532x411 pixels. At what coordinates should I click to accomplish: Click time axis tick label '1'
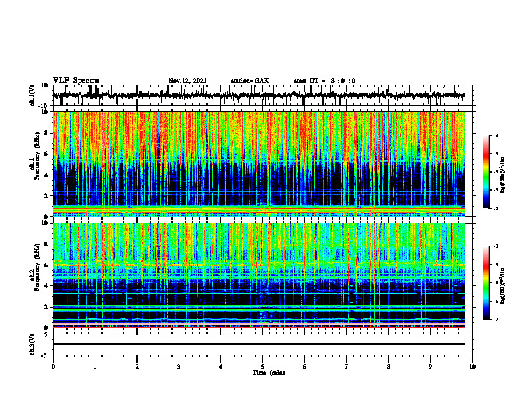click(x=95, y=367)
